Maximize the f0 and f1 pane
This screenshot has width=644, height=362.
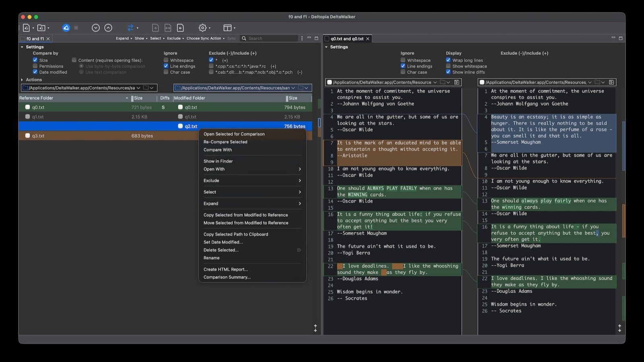tap(316, 38)
